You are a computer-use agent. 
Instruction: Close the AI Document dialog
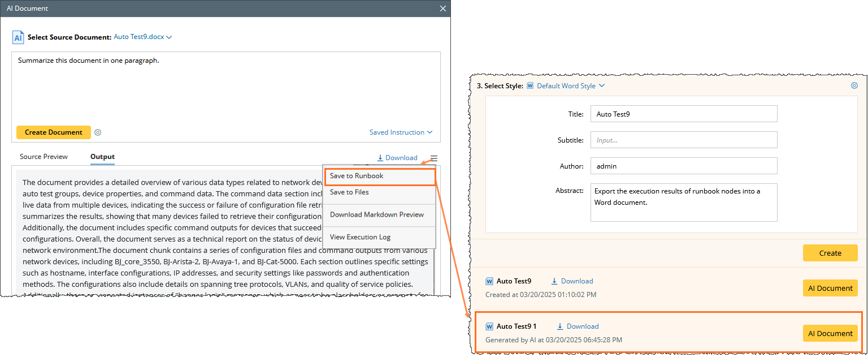[x=442, y=8]
